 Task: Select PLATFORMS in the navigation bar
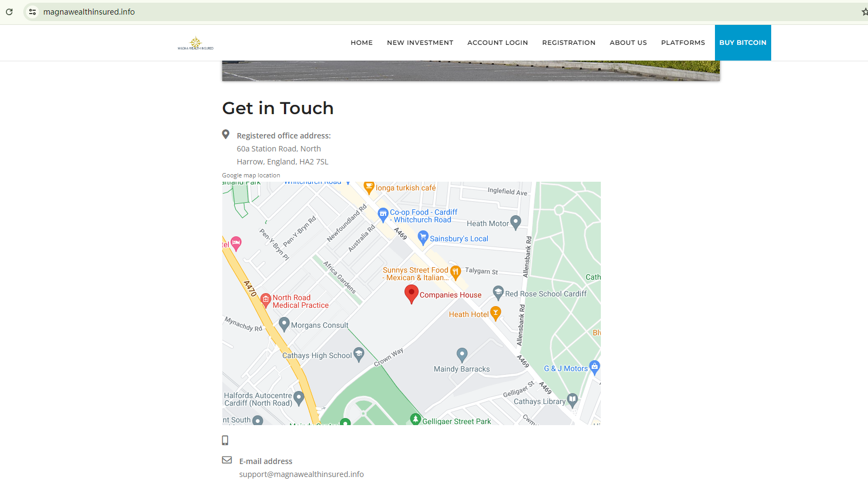(x=683, y=43)
